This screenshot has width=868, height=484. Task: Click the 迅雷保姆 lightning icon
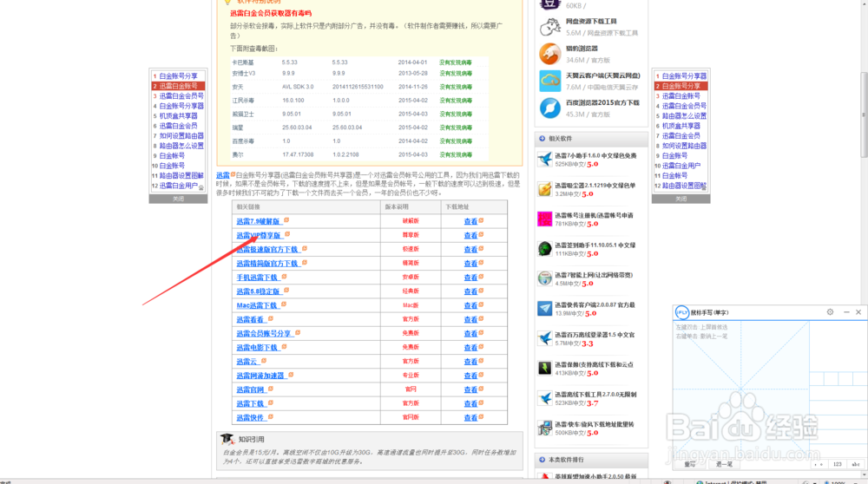tap(545, 369)
